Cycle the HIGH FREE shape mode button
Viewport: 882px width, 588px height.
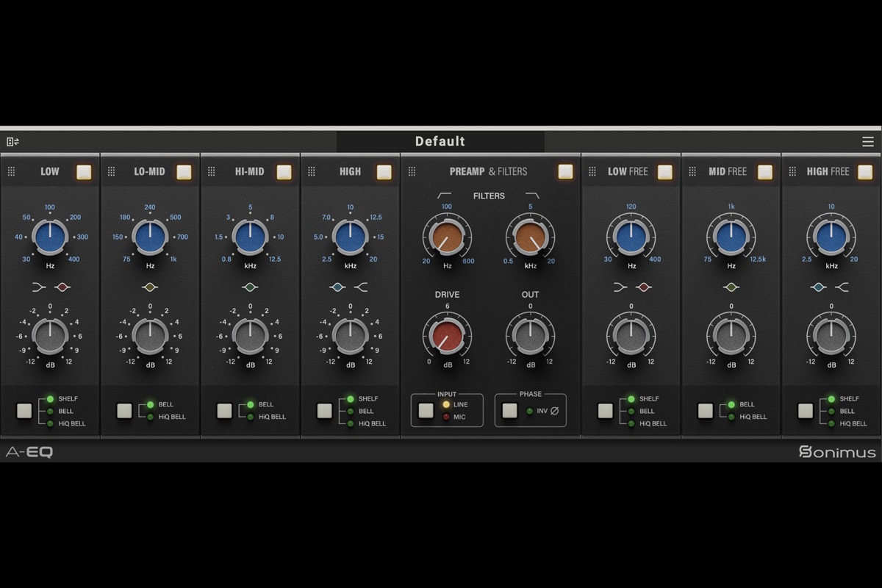coord(805,411)
